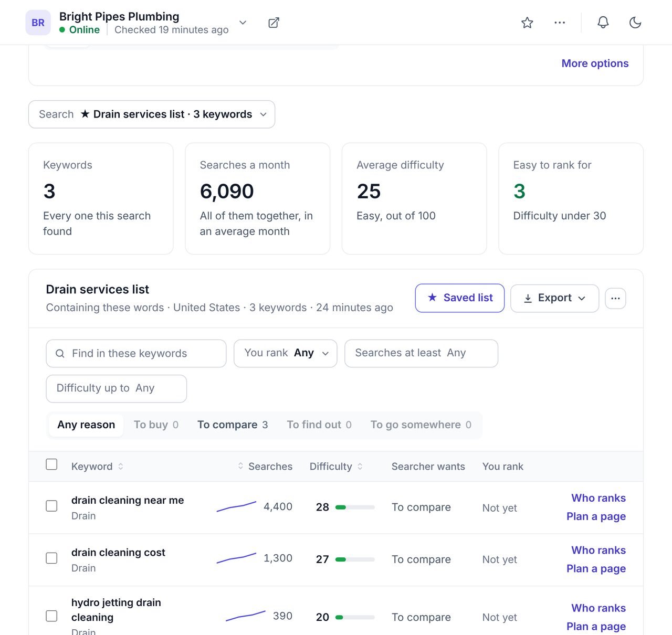Switch to dark mode
Viewport: 672px width, 635px height.
pyautogui.click(x=635, y=23)
